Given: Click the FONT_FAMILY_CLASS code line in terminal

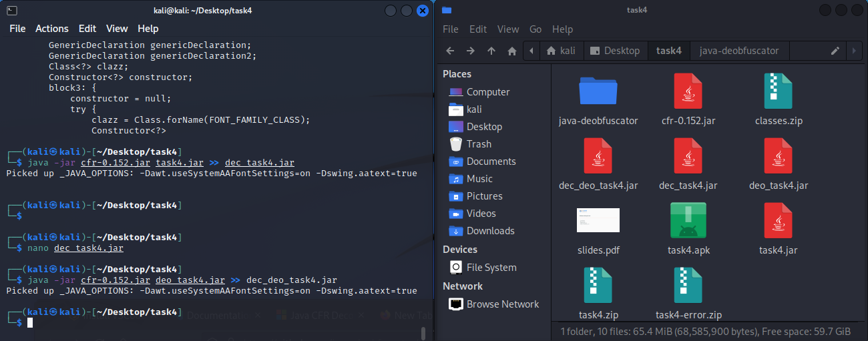Looking at the screenshot, I should [x=201, y=120].
